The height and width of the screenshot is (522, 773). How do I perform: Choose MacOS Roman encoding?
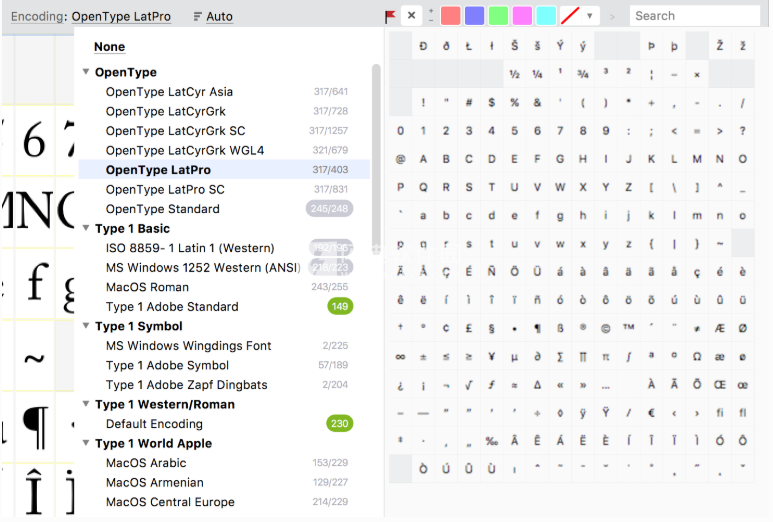(224, 287)
